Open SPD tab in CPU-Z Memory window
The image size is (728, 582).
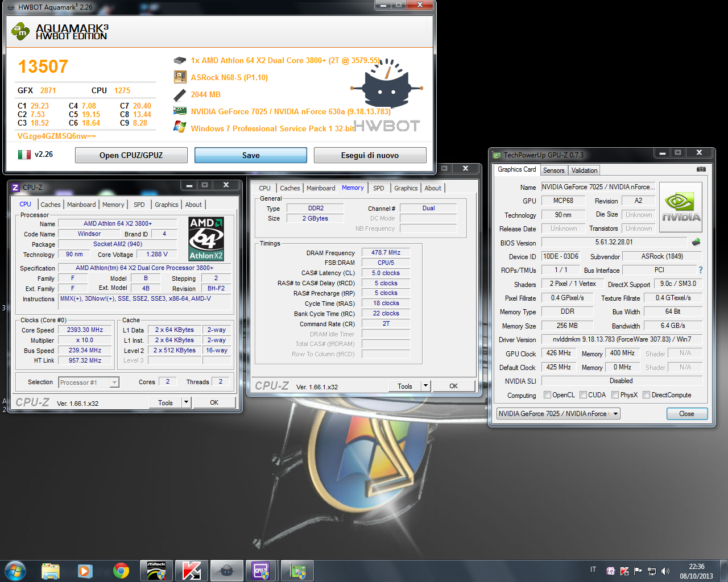pos(379,188)
